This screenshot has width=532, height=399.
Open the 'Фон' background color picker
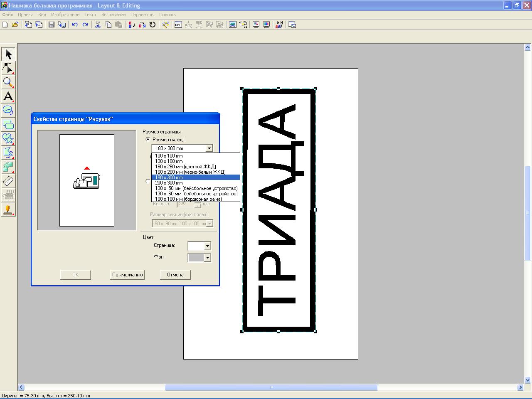click(207, 258)
